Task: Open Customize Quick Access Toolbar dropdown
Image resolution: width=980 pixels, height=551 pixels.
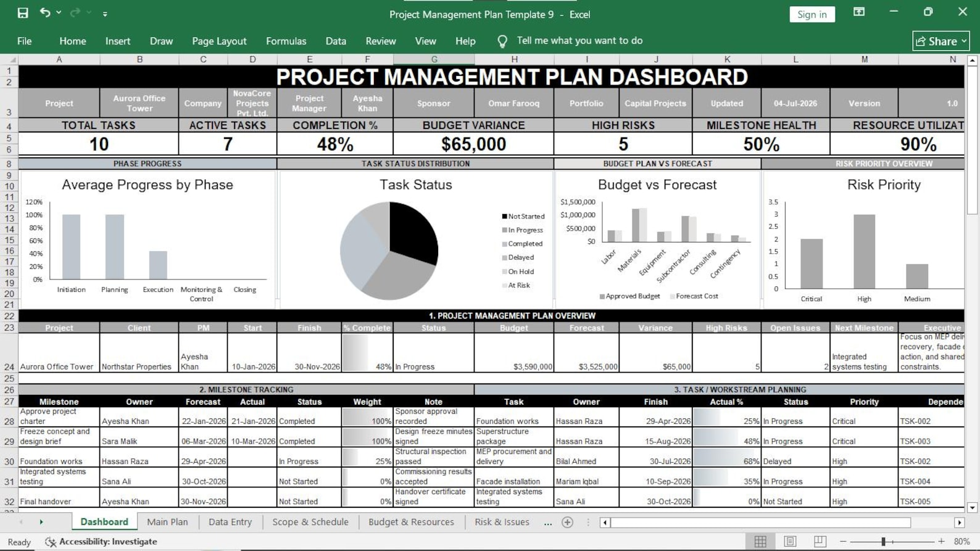Action: coord(105,14)
